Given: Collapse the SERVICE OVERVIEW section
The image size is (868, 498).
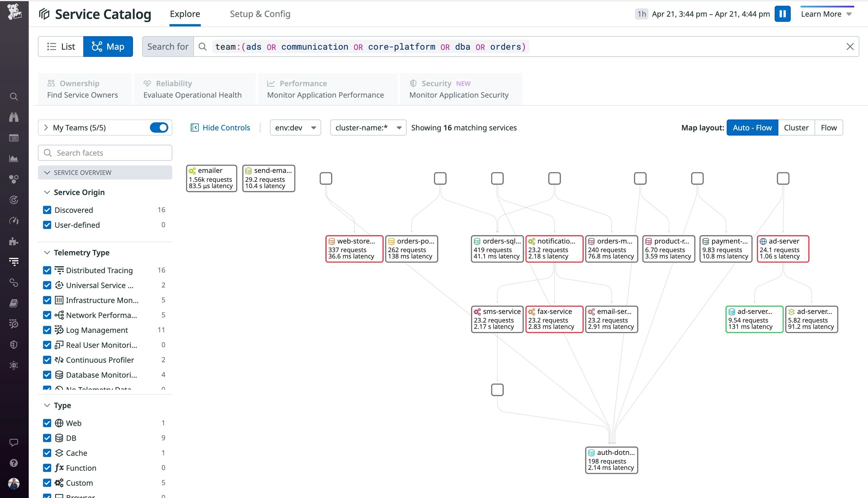Looking at the screenshot, I should (x=48, y=172).
